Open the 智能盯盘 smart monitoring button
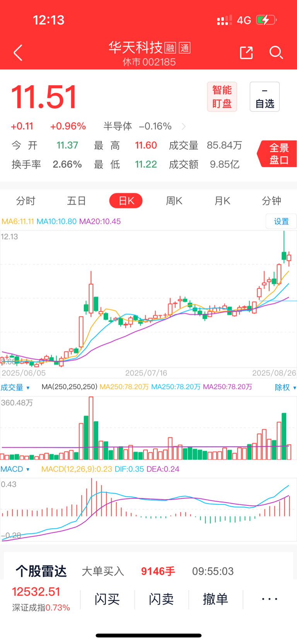 click(x=222, y=97)
